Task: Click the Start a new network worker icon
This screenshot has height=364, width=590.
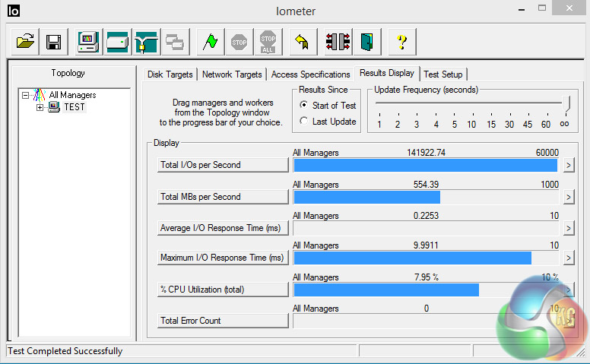Action: tap(145, 42)
